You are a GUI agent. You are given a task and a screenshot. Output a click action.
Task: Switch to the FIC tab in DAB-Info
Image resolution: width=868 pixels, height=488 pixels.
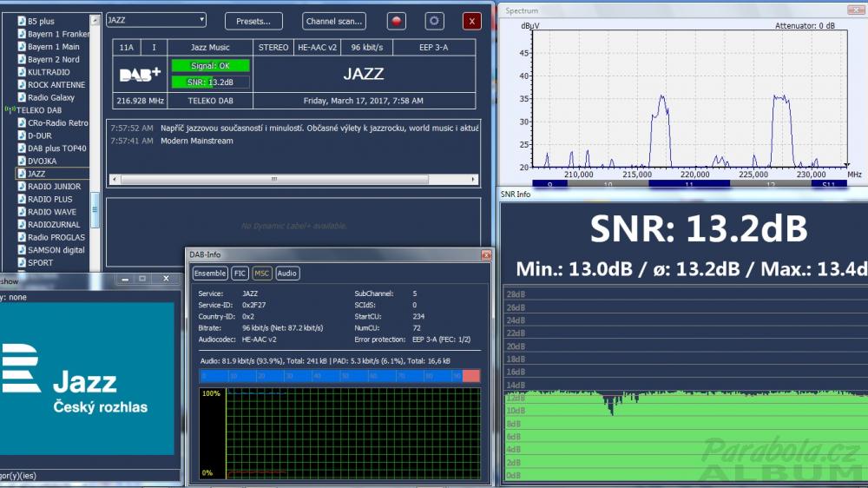click(x=240, y=273)
